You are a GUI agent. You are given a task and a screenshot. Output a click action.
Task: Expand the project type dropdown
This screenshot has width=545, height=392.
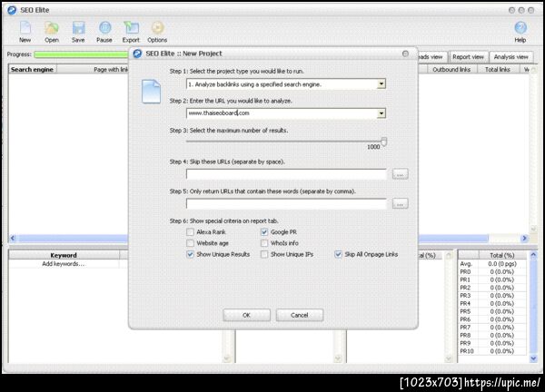tap(381, 84)
